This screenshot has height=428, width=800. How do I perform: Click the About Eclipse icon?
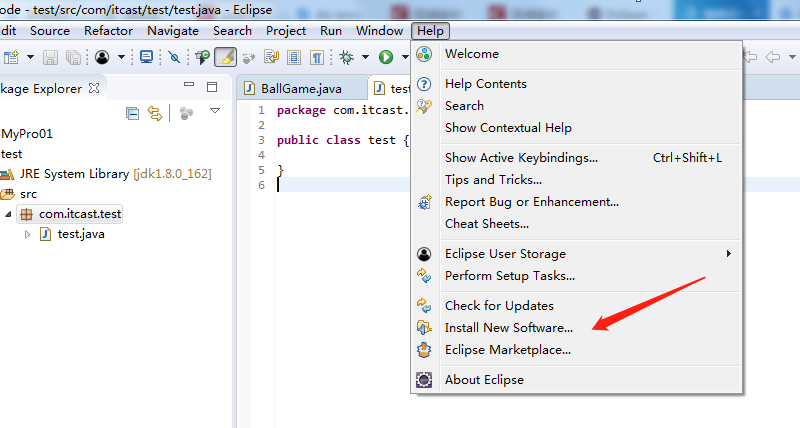(424, 380)
